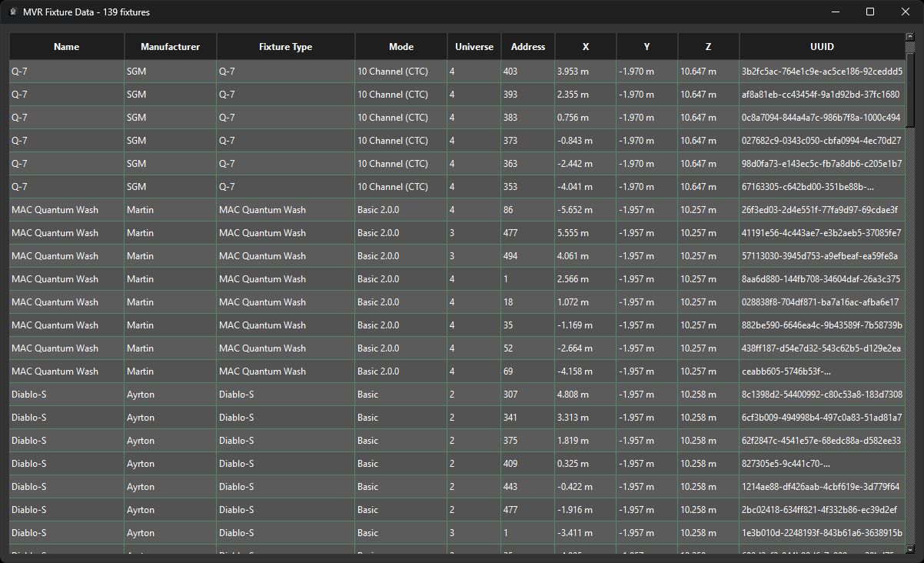
Task: Sort by the Manufacturer column header
Action: 170,47
